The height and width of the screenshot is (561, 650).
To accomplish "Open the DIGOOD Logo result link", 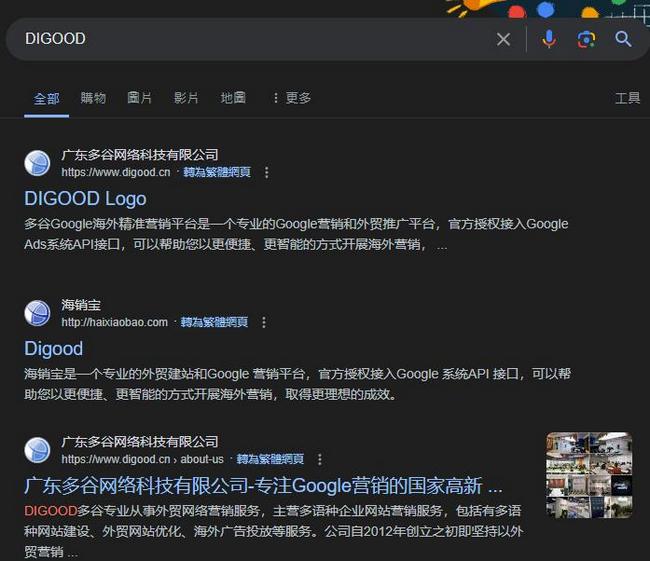I will (85, 199).
